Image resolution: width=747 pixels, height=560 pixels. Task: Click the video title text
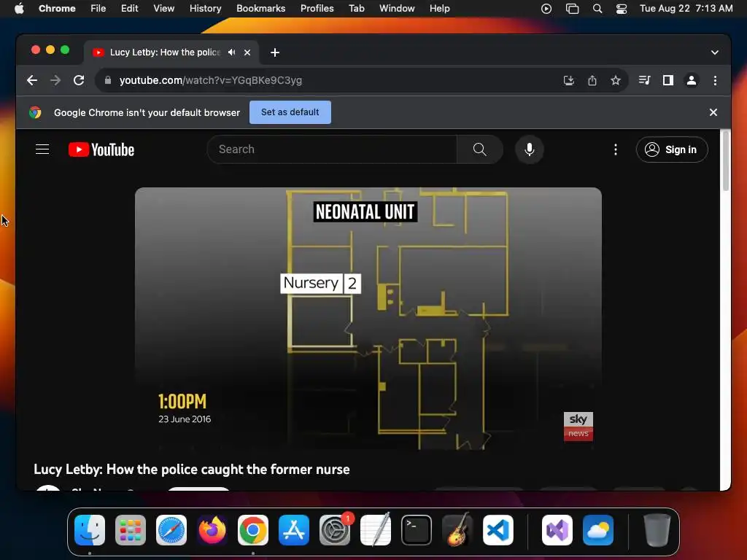pos(192,470)
